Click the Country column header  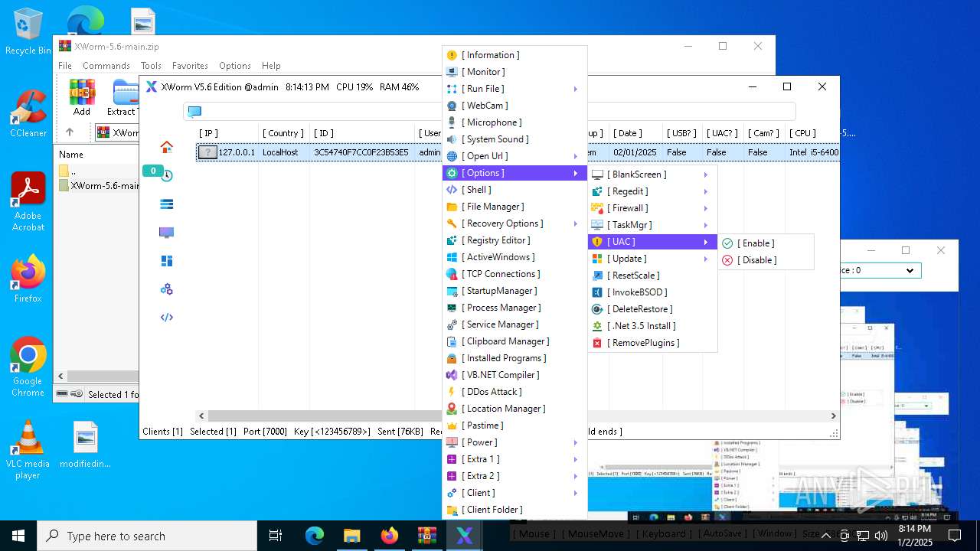(x=282, y=133)
